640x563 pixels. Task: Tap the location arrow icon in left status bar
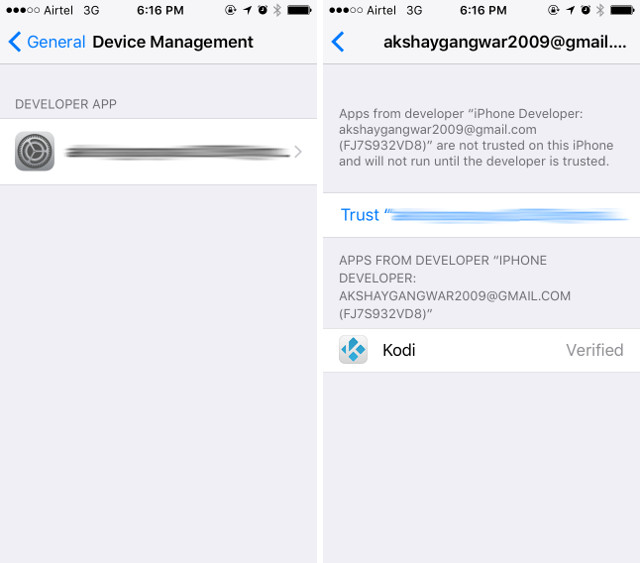[247, 10]
